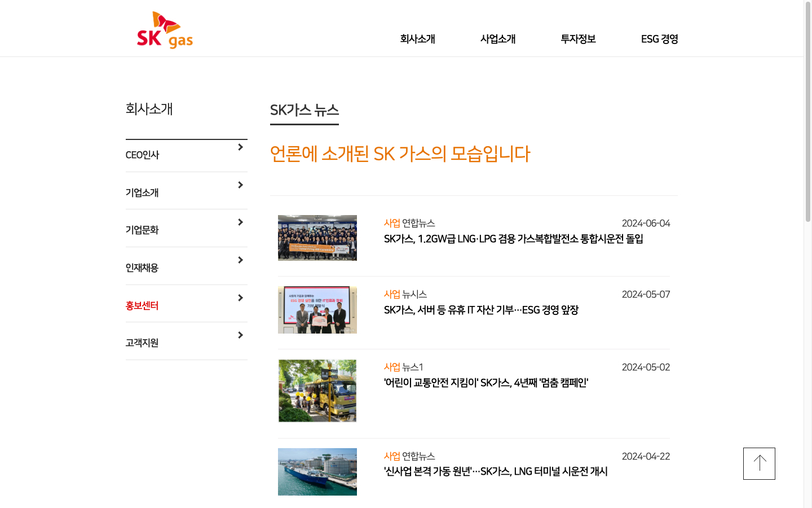Go to 홍보센터 sidebar item
This screenshot has height=508, width=812.
click(142, 306)
